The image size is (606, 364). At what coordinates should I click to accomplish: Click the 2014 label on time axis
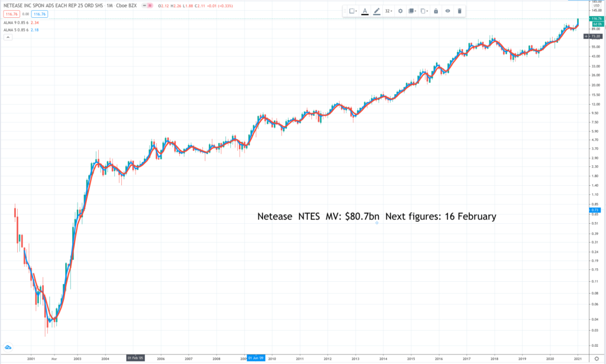(383, 359)
